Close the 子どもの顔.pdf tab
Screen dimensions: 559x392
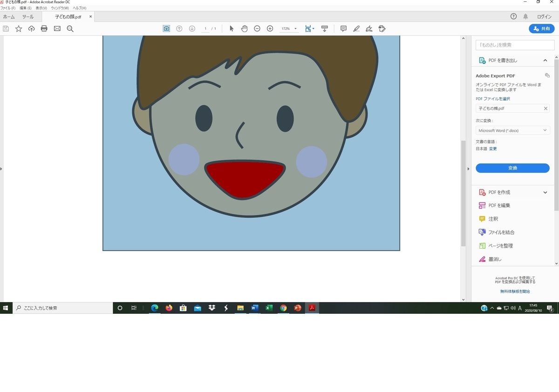click(x=91, y=17)
